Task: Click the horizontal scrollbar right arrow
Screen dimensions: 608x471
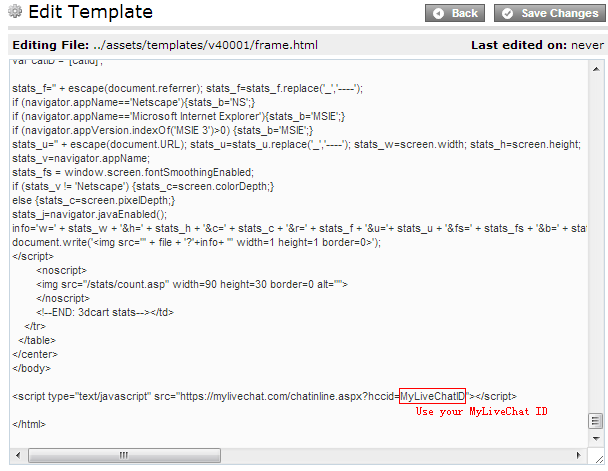Action: [x=579, y=455]
